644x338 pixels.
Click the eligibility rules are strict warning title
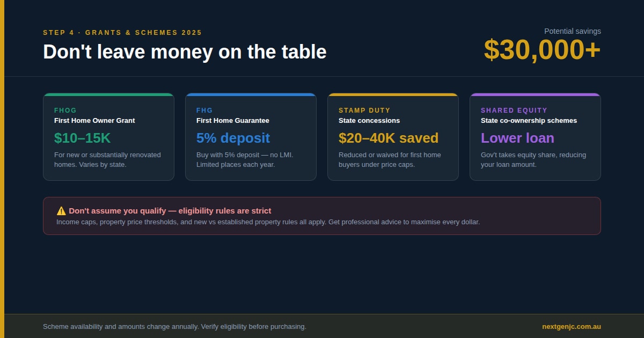[x=170, y=211]
